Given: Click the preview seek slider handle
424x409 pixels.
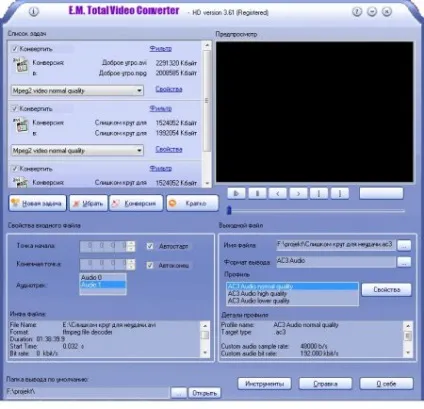Looking at the screenshot, I should click(x=229, y=210).
